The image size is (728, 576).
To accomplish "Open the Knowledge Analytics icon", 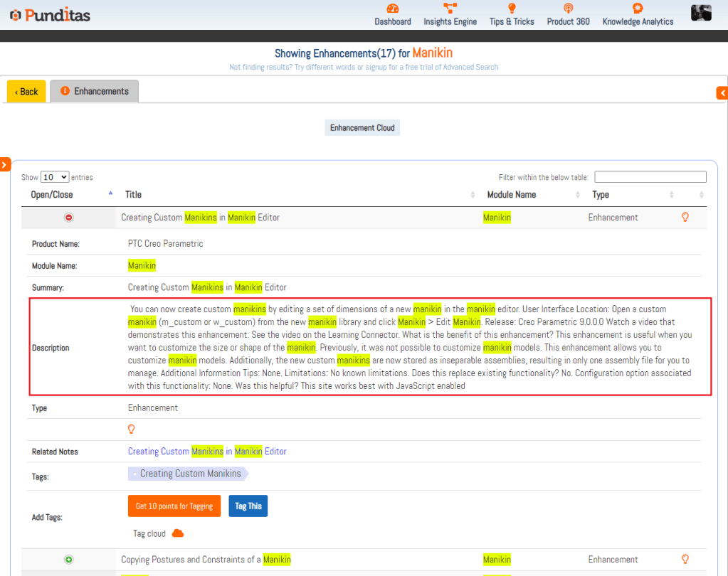I will coord(638,9).
